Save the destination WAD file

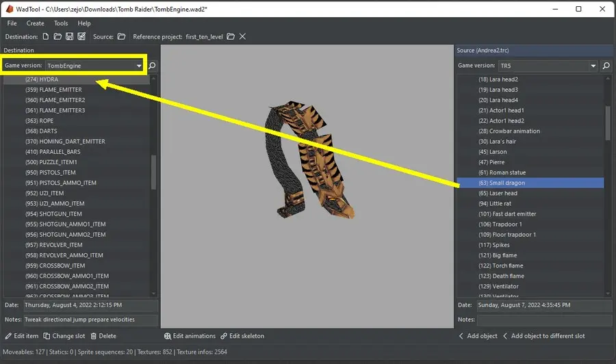point(70,36)
